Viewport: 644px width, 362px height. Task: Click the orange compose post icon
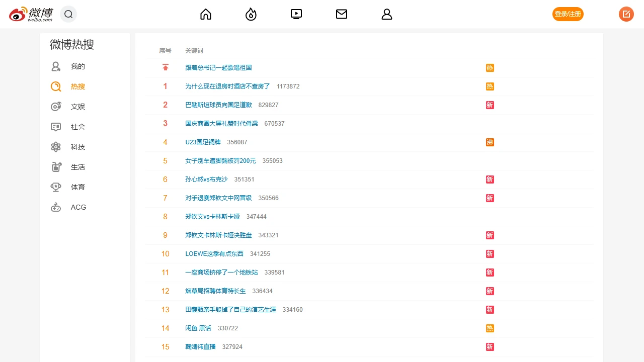[626, 14]
